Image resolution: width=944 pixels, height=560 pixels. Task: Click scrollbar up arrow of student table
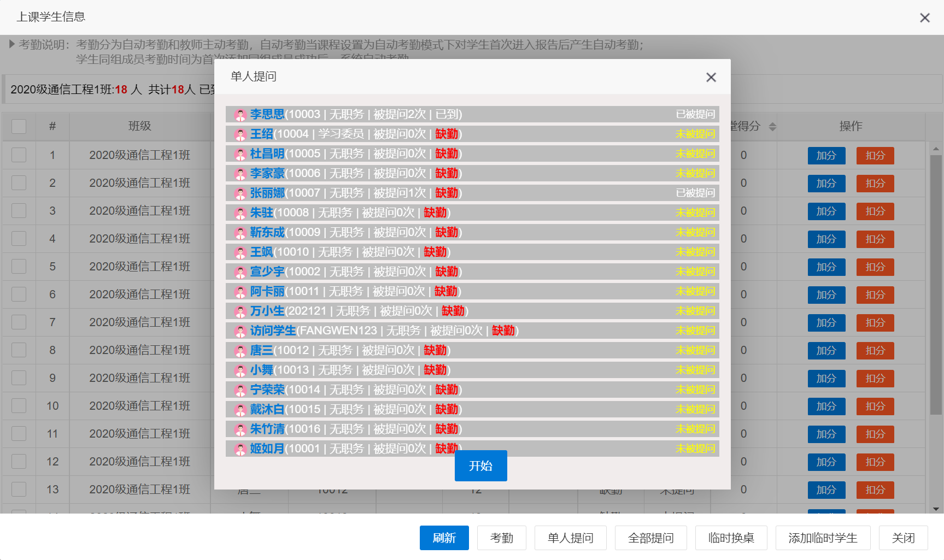936,148
